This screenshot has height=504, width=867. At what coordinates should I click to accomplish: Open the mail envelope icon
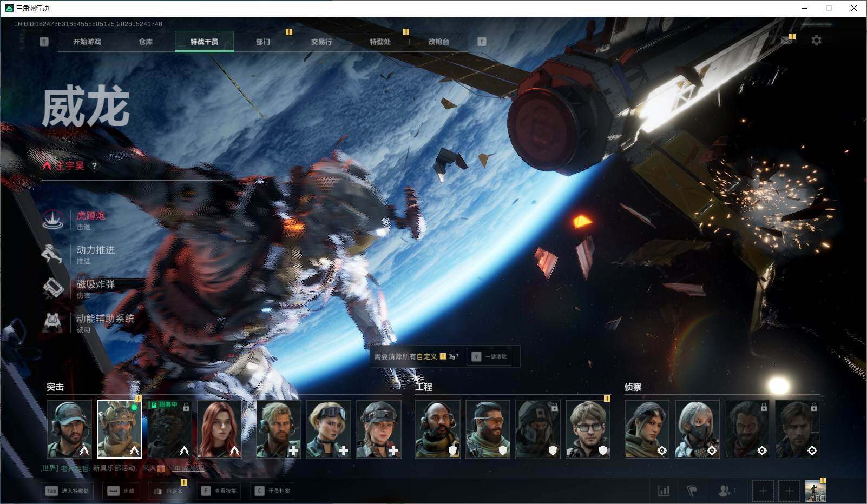tap(786, 41)
